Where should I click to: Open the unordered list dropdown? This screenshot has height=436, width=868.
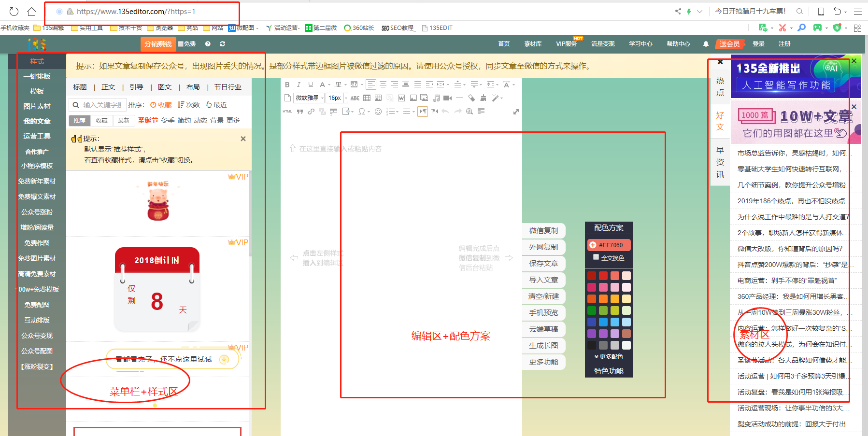click(414, 112)
